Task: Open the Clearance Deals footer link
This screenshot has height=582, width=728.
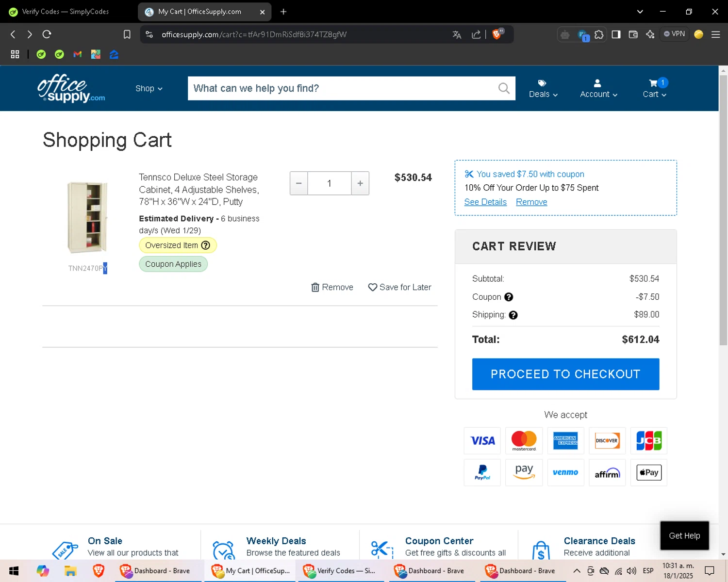Action: [599, 541]
